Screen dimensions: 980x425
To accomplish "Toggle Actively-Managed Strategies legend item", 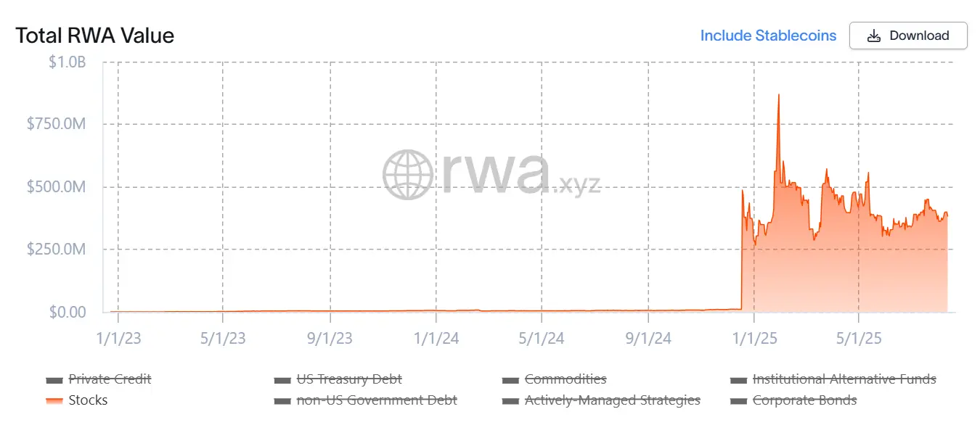I will [x=612, y=400].
